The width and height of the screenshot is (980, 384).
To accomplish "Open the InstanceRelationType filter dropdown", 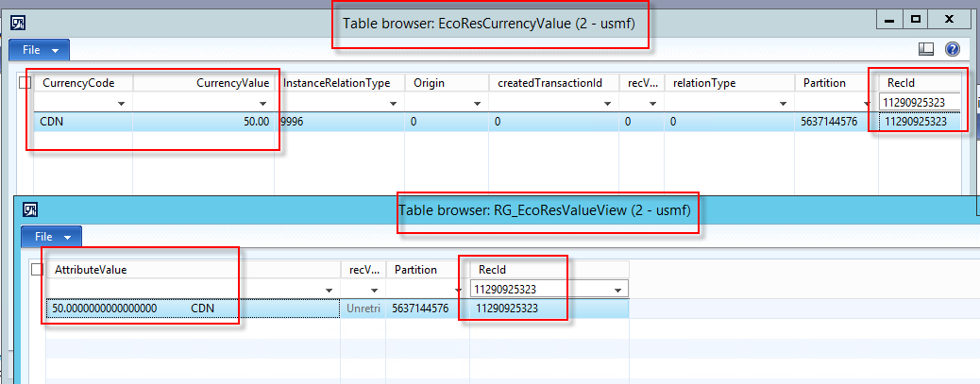I will click(x=393, y=103).
